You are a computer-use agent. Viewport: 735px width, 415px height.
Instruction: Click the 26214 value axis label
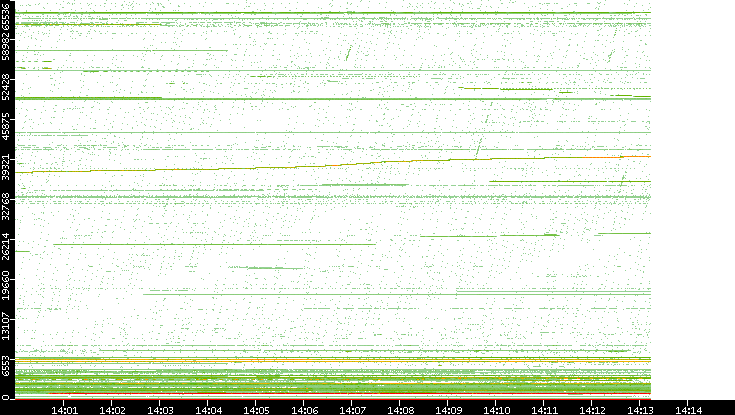pos(7,246)
